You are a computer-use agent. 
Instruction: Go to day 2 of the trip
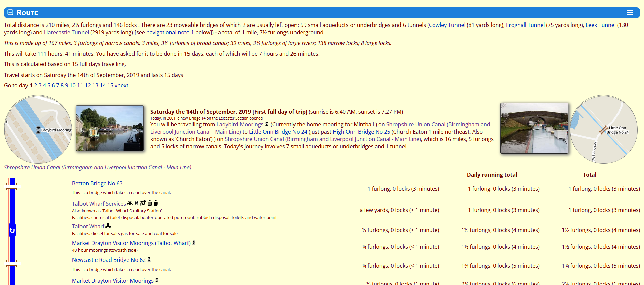coord(35,85)
